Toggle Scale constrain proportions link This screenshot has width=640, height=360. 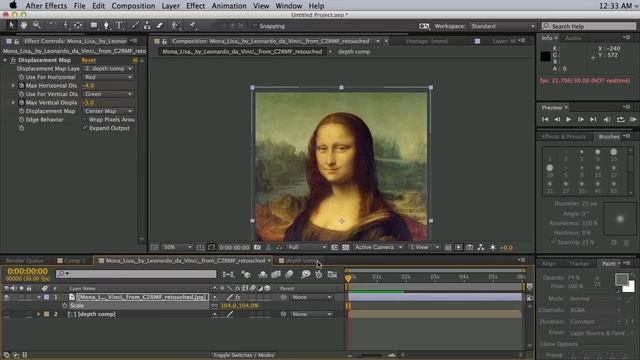tap(214, 306)
